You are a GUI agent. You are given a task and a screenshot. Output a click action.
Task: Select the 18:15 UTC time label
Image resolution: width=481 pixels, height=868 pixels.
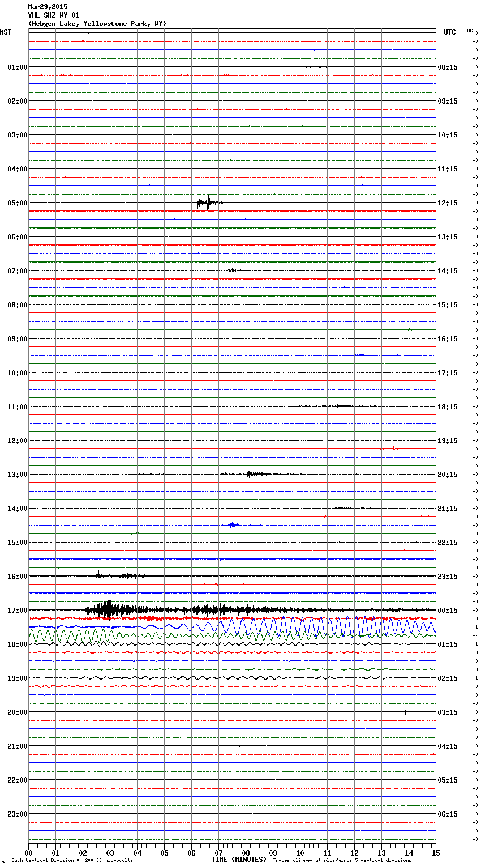point(448,407)
